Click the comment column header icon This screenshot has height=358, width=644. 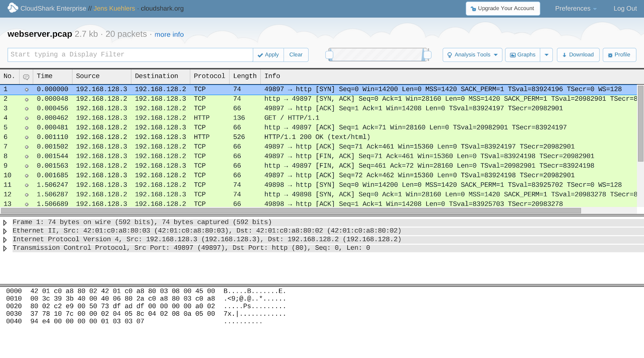pyautogui.click(x=26, y=77)
